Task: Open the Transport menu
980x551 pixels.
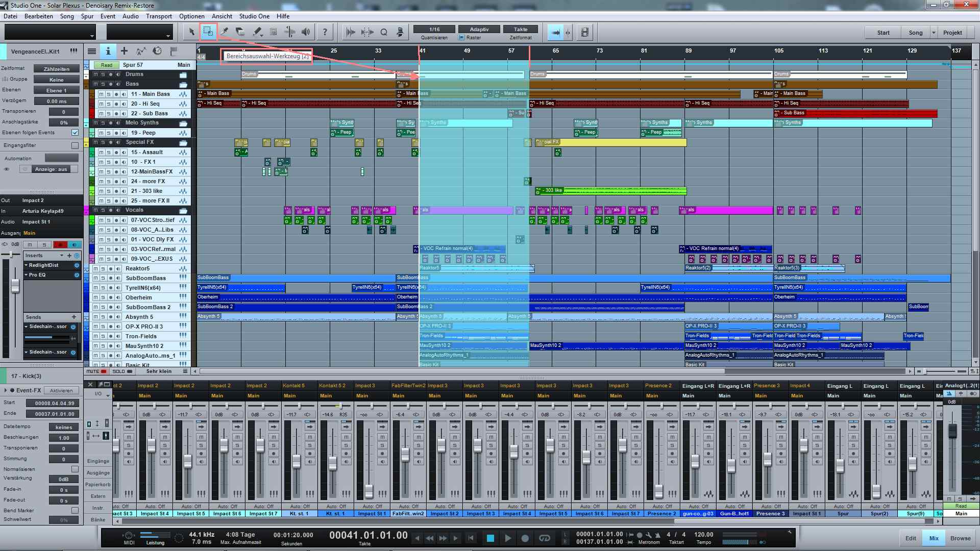Action: point(159,16)
